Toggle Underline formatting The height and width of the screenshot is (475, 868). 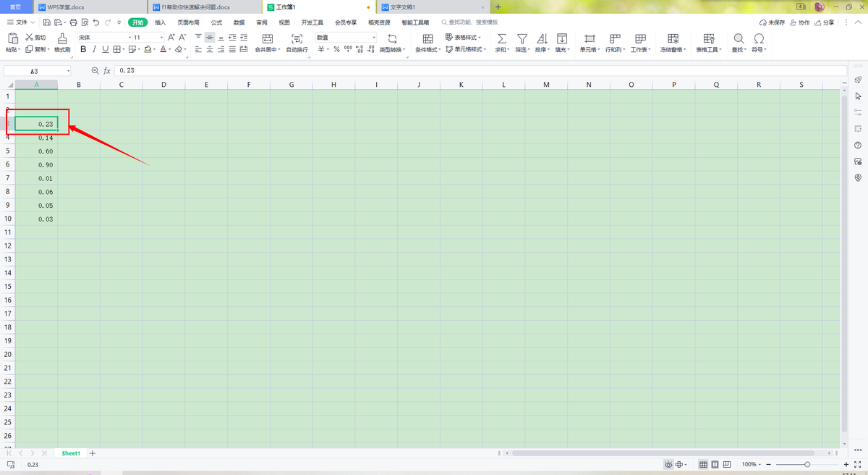click(x=106, y=49)
